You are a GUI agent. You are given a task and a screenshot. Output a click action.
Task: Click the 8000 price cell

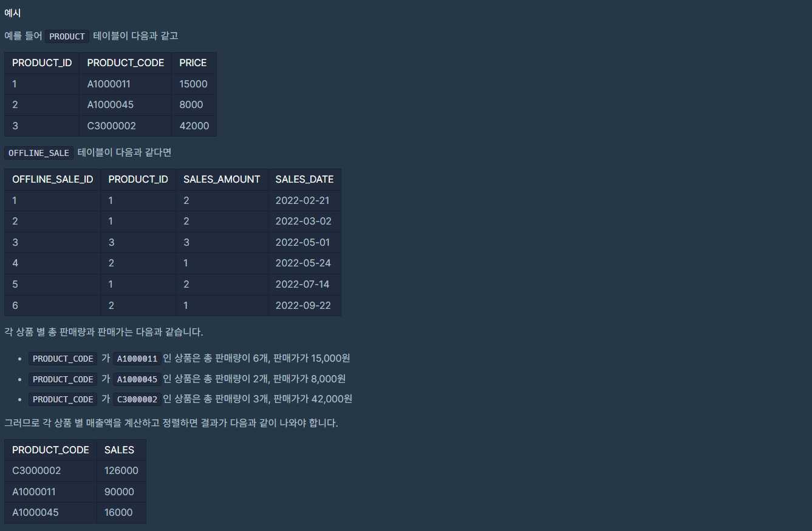click(x=191, y=105)
